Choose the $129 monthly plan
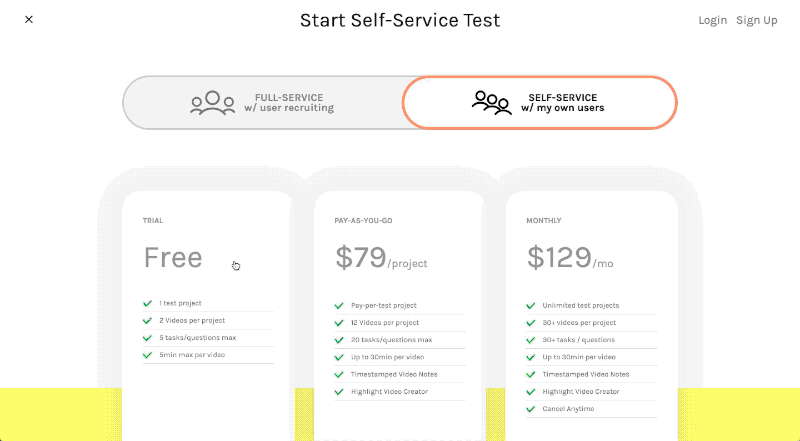 pyautogui.click(x=591, y=316)
